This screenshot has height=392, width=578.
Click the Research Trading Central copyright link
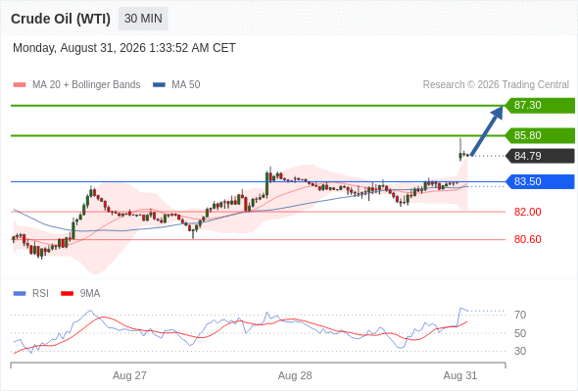[x=496, y=85]
